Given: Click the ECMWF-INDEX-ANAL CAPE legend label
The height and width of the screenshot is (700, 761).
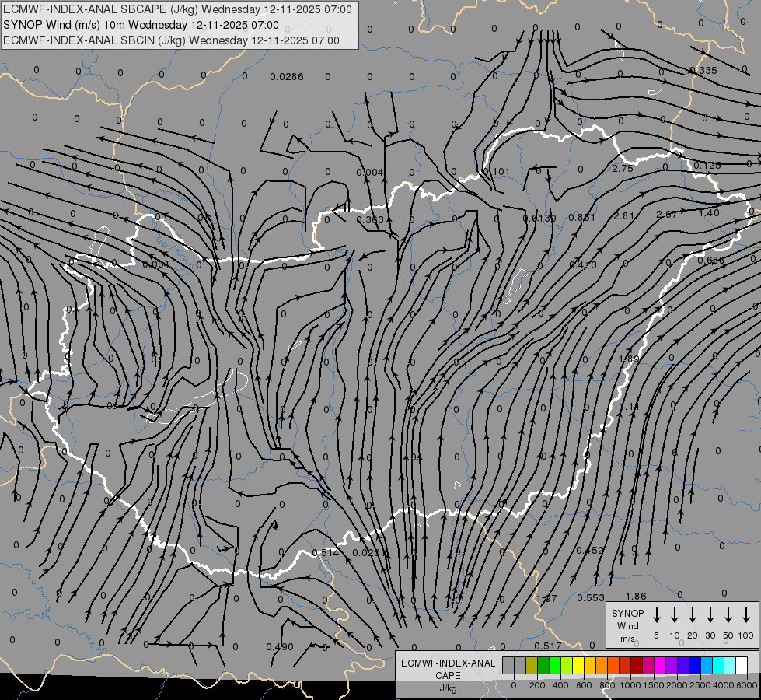Looking at the screenshot, I should pyautogui.click(x=448, y=669).
